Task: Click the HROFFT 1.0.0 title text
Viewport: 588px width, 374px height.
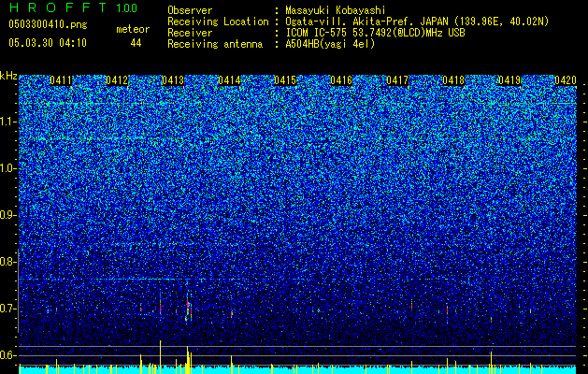Action: [x=73, y=7]
